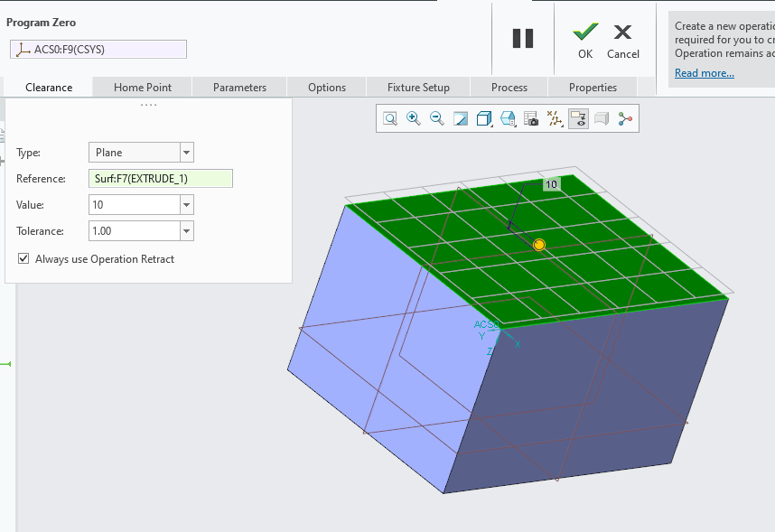This screenshot has width=775, height=532.
Task: Expand the Value dropdown arrow
Action: [x=186, y=205]
